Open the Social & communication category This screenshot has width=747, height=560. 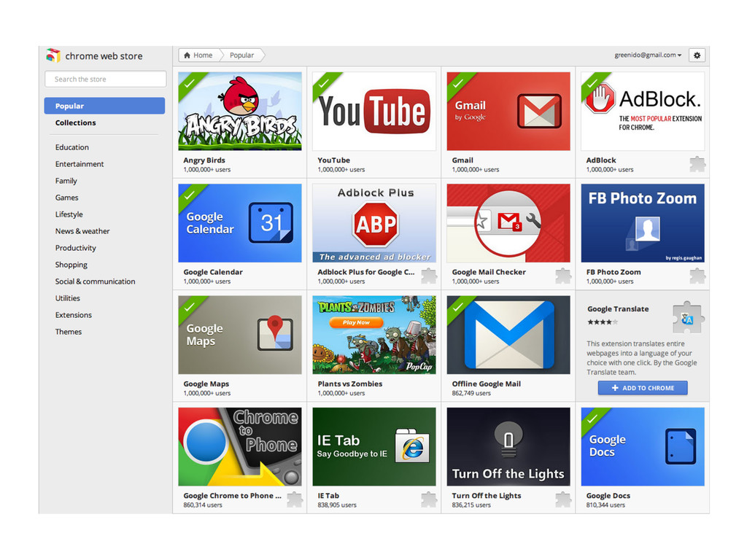(x=96, y=281)
